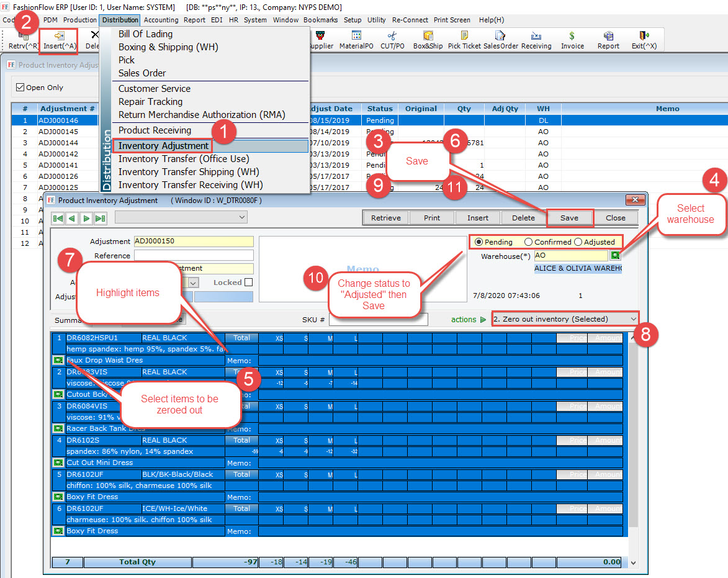Toggle the Open Only checkbox
Viewport: 728px width, 578px height.
[x=20, y=88]
